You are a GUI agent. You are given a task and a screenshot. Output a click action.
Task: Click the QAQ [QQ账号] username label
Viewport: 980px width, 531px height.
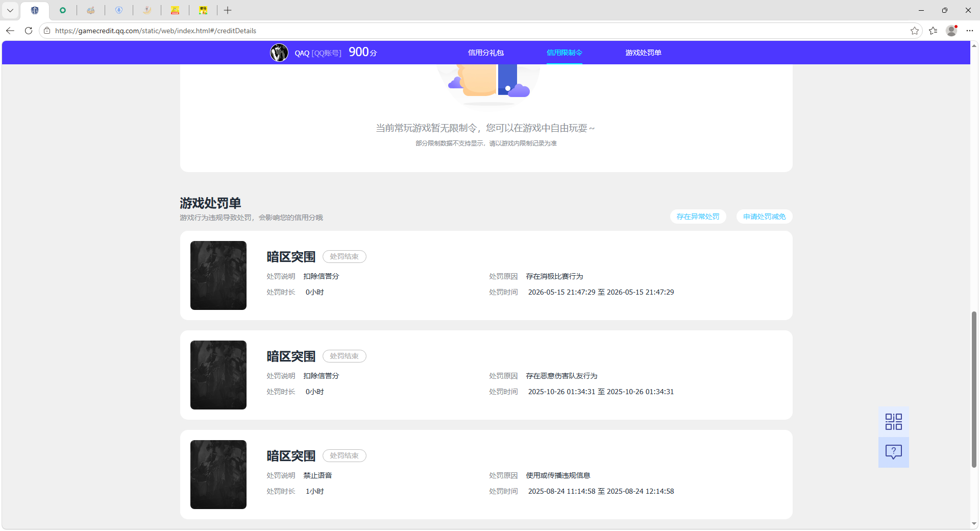[x=317, y=53]
